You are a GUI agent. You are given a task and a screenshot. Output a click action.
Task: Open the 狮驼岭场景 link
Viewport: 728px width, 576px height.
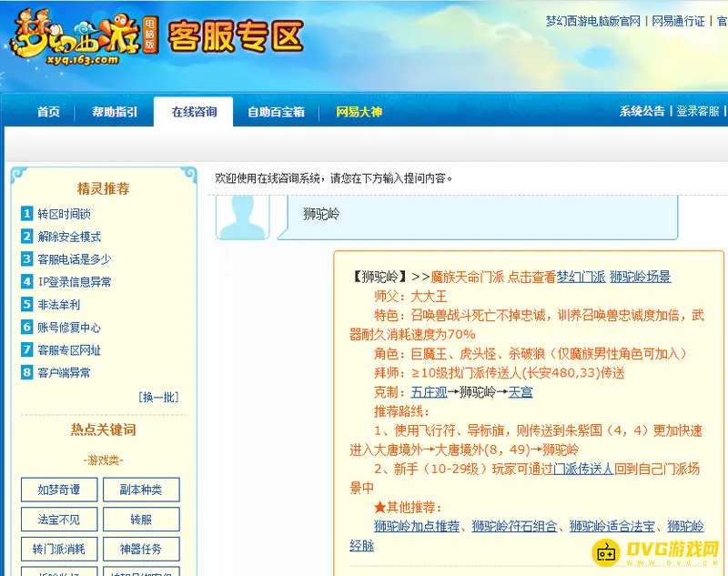pos(641,278)
